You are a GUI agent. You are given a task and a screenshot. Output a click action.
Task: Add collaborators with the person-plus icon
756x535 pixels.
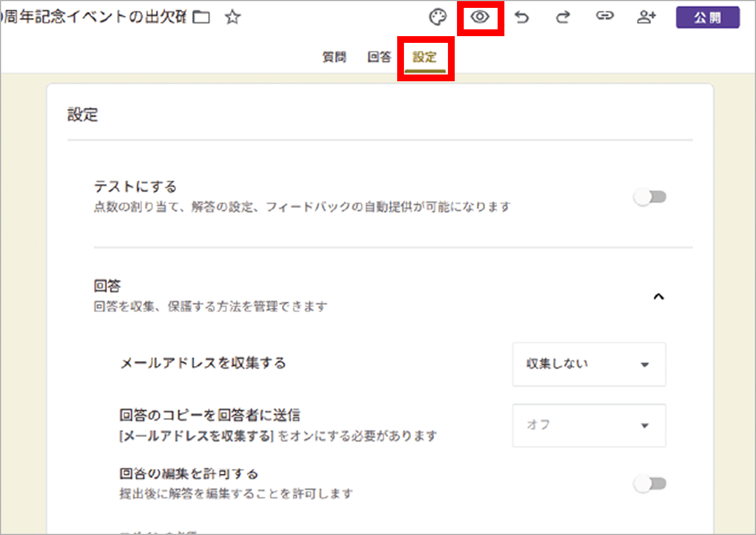tap(646, 17)
